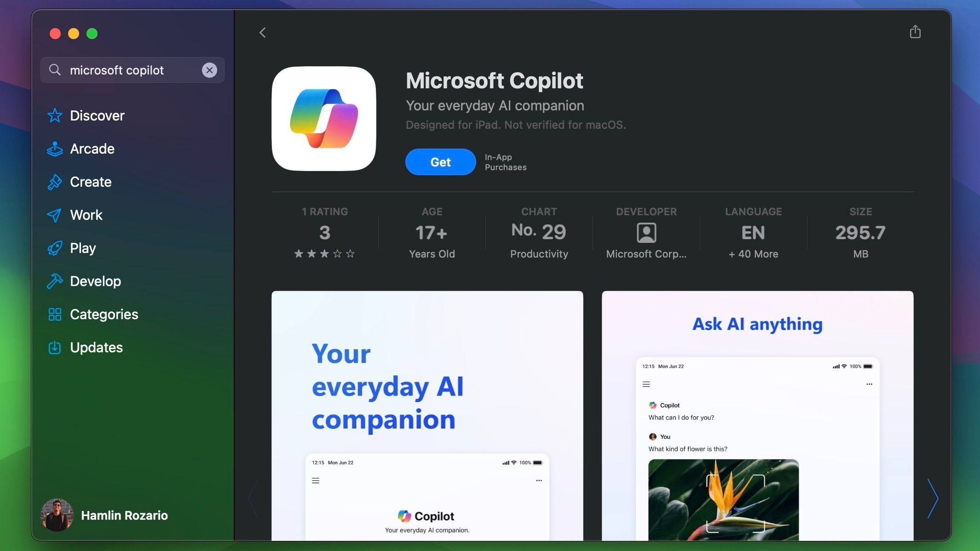
Task: Select the Play sidebar icon
Action: 54,248
